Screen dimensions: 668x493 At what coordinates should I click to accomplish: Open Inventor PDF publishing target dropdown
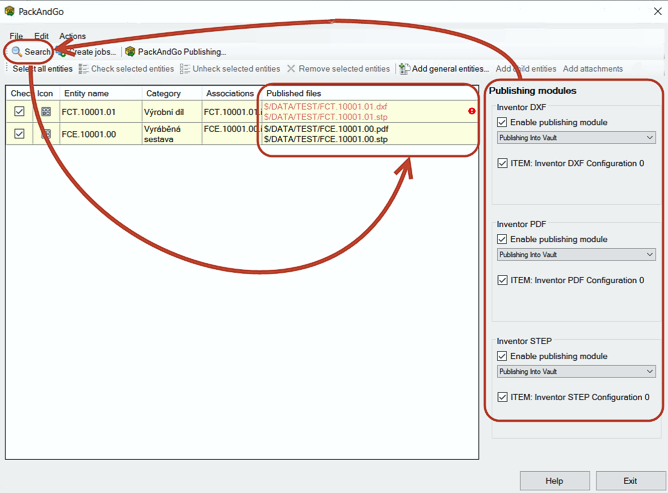[576, 254]
